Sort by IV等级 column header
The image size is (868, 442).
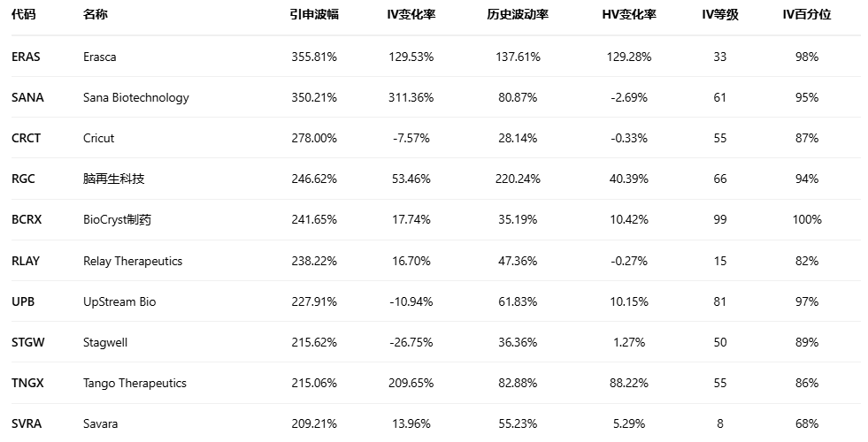tap(719, 15)
